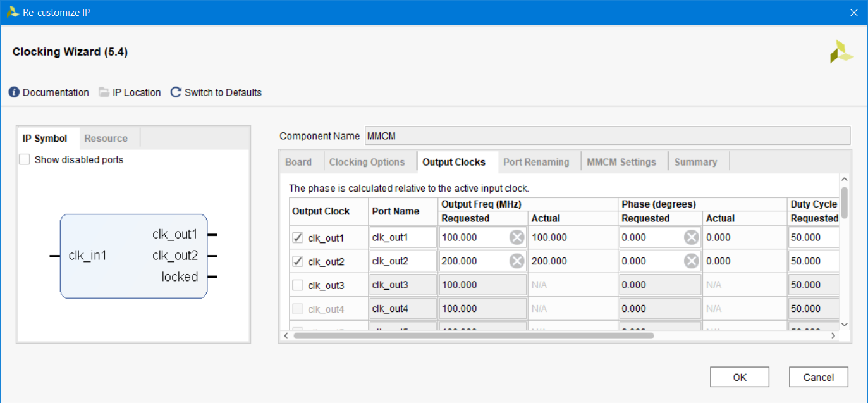
Task: Click the Documentation info icon
Action: [14, 92]
